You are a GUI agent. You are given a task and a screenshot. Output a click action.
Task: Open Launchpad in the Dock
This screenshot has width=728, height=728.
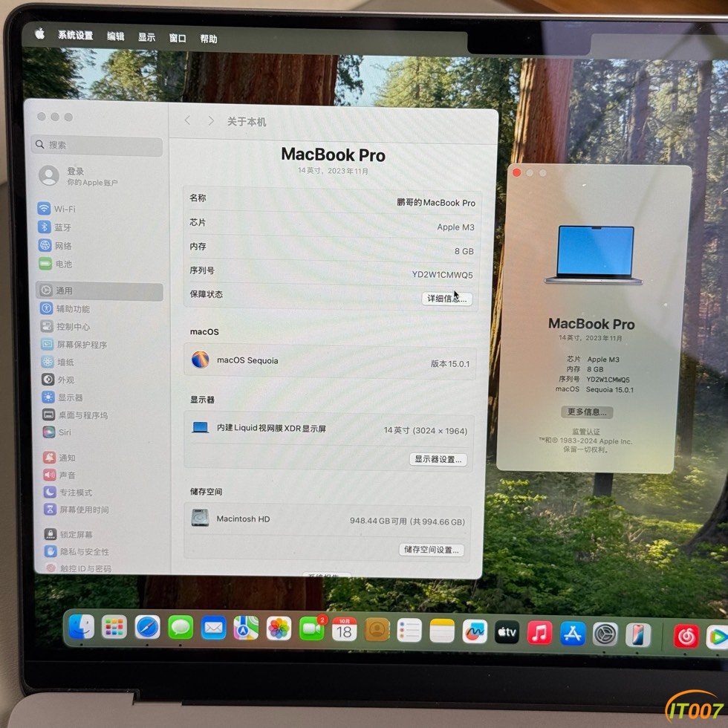coord(114,627)
